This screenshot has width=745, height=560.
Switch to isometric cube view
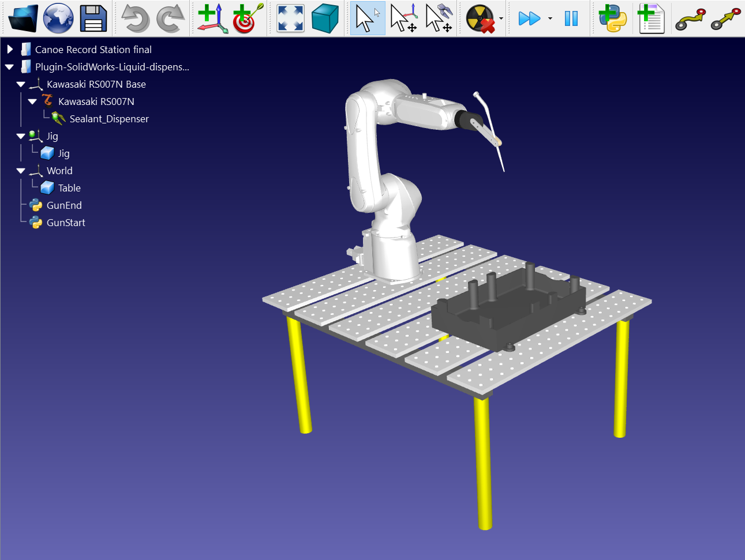click(x=325, y=18)
